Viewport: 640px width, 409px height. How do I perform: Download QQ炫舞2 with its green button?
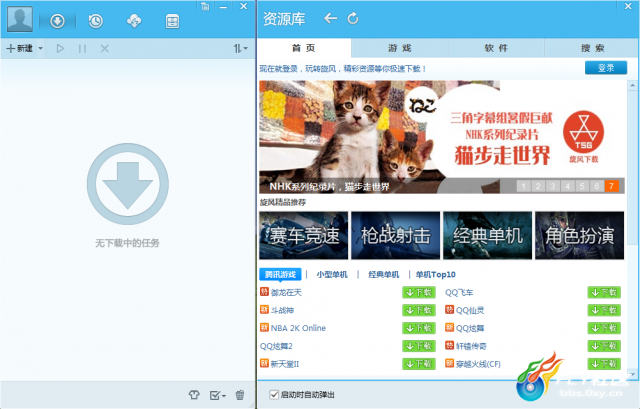419,346
